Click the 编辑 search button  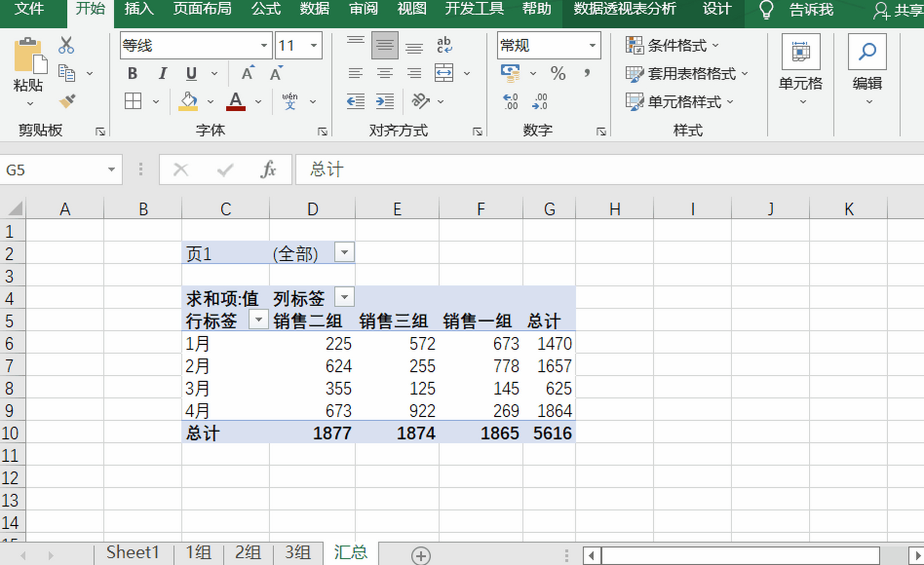[x=867, y=71]
